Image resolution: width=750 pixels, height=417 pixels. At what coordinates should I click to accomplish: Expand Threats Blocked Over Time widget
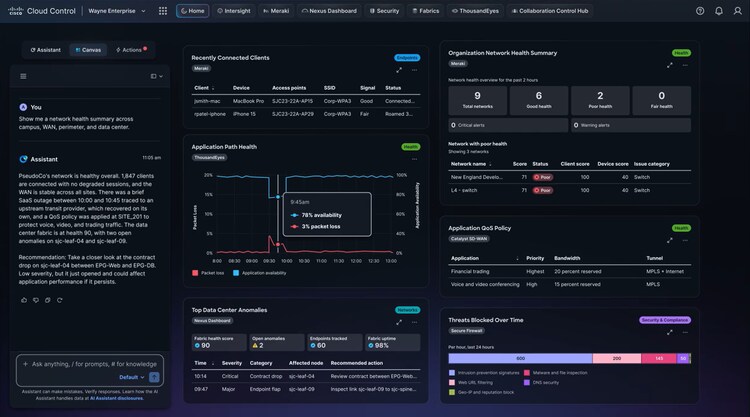pos(670,332)
